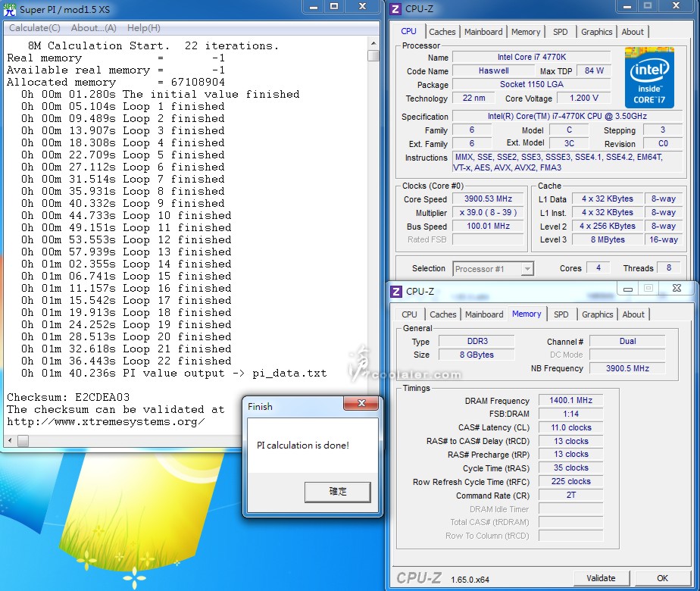
Task: Click the Cycle Time (tRAS) value 35 clocks
Action: pyautogui.click(x=570, y=467)
